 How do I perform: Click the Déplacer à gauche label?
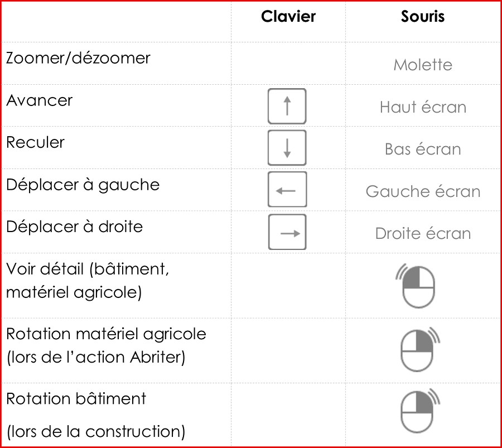83,185
